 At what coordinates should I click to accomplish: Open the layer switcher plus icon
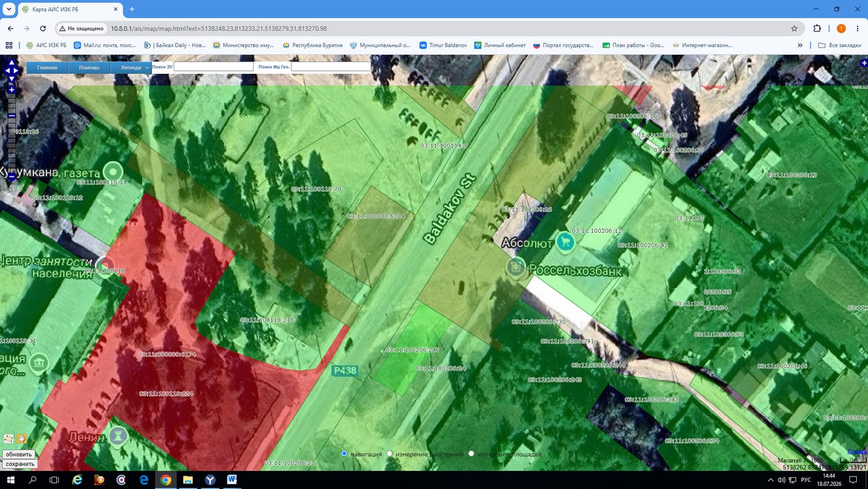point(864,63)
